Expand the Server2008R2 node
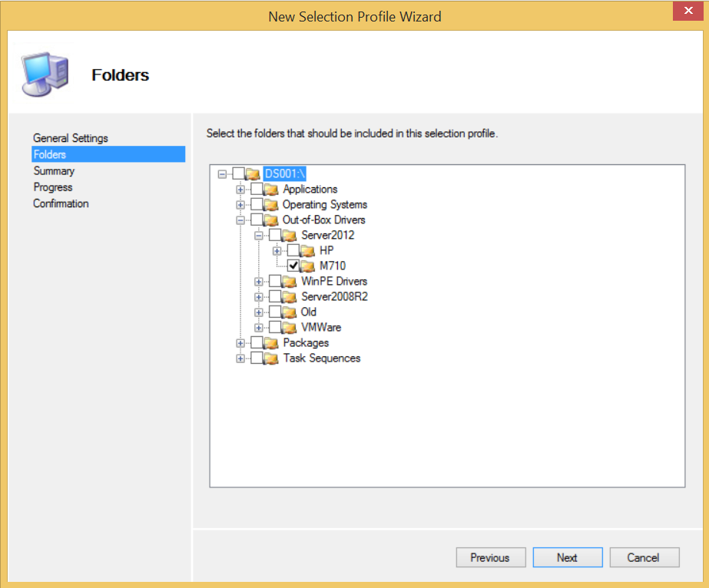709x588 pixels. (259, 297)
